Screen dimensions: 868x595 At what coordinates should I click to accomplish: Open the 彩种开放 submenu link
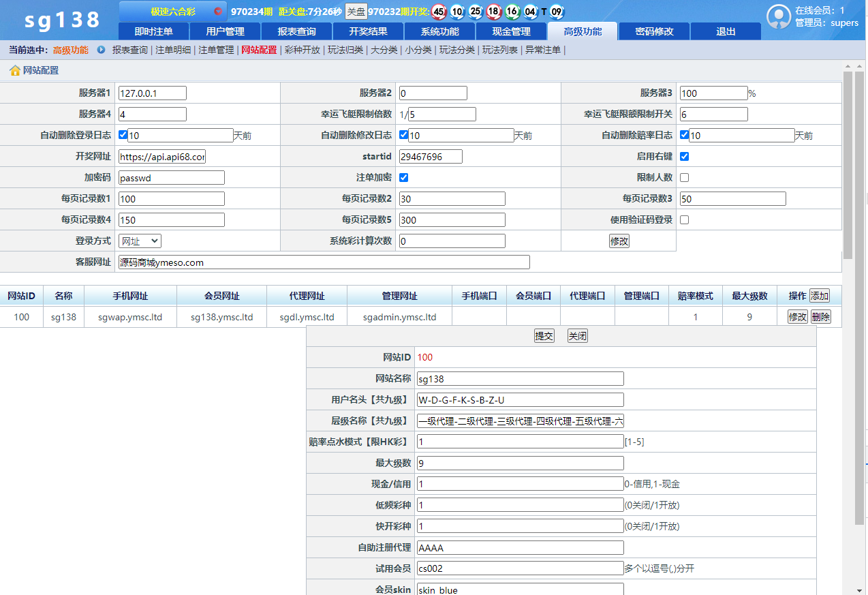tap(302, 50)
